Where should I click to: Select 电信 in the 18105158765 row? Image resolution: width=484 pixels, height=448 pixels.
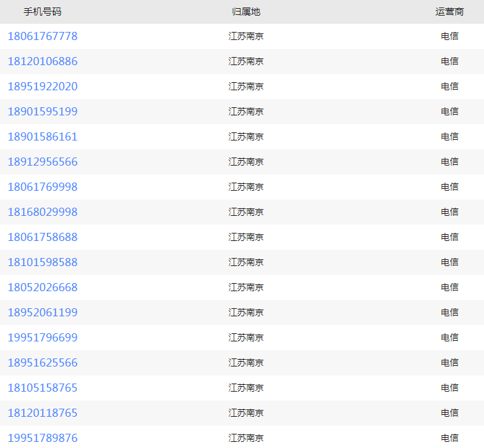point(449,388)
